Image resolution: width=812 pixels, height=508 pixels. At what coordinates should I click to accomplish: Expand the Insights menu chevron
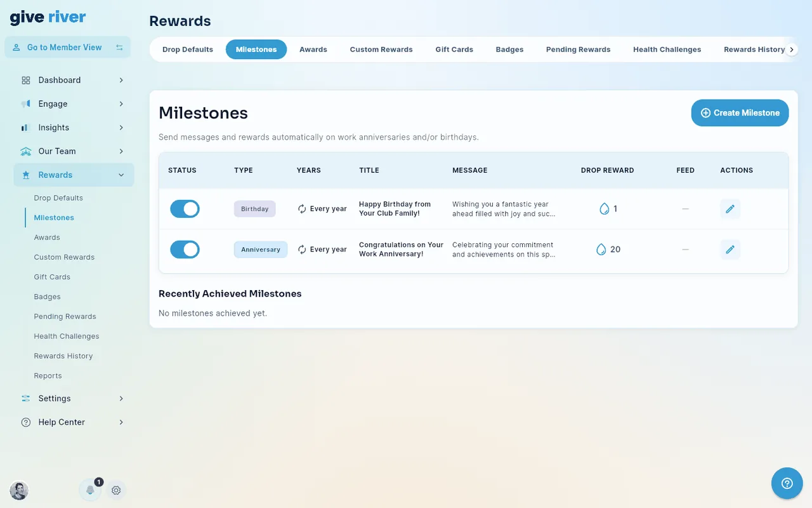tap(121, 128)
